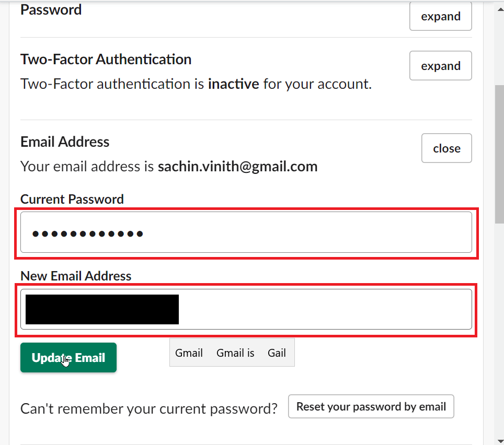504x445 pixels.
Task: Focus the Current Password input field
Action: [x=246, y=232]
